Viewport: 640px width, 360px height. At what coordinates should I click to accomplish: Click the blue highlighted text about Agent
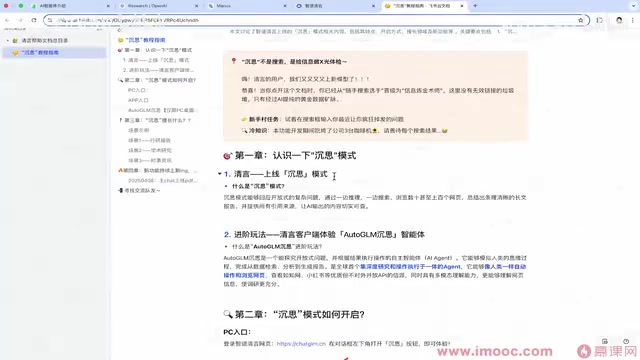point(410,267)
